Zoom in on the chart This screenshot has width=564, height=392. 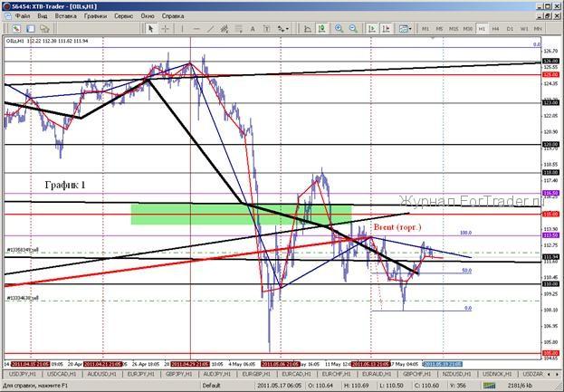[339, 28]
